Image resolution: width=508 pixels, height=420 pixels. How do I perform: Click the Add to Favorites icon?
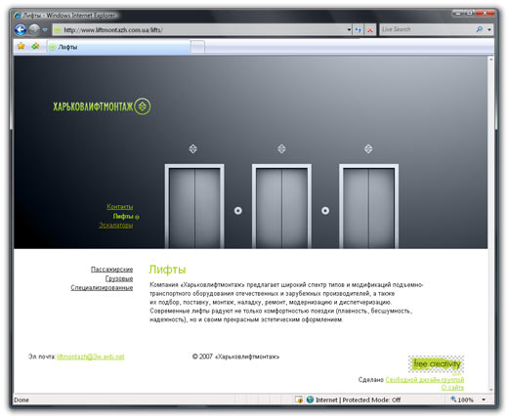(35, 46)
